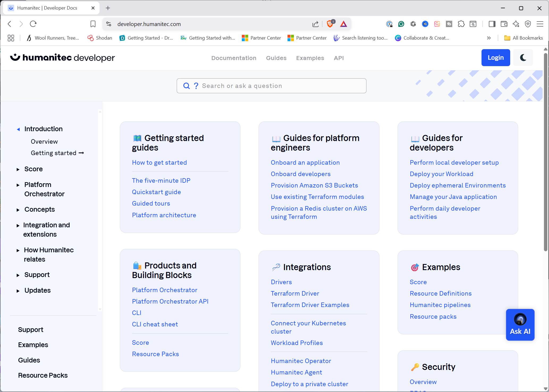549x392 pixels.
Task: Bookmark this page using the bookmark icon
Action: coord(93,24)
